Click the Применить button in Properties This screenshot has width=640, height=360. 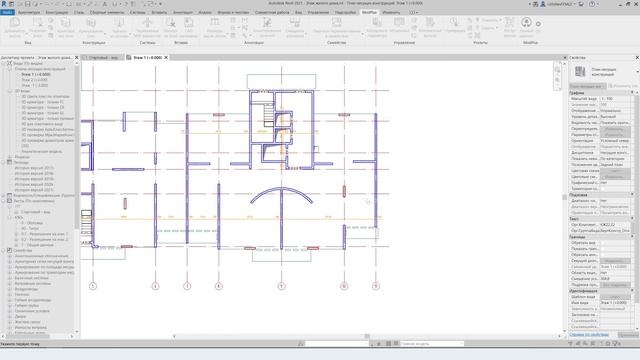coord(628,335)
